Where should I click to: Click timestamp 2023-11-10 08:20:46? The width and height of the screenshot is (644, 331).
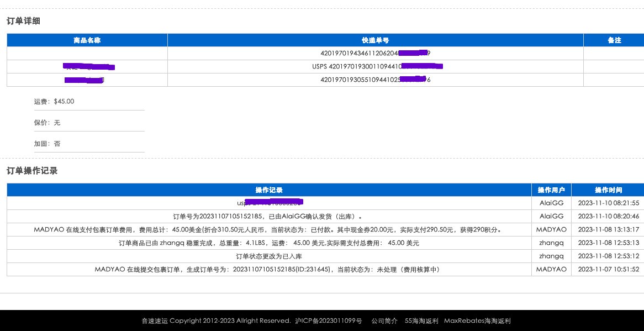pos(608,217)
